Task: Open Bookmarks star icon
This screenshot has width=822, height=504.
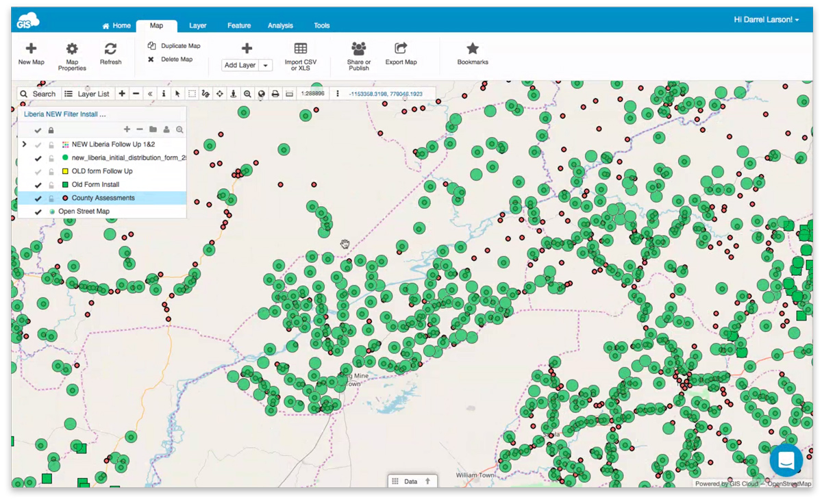Action: [x=473, y=49]
